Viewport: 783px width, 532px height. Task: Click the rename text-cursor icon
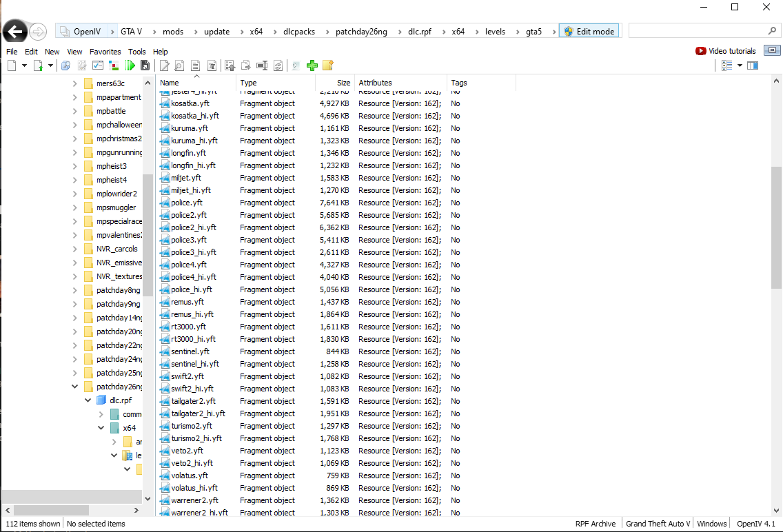coord(262,65)
